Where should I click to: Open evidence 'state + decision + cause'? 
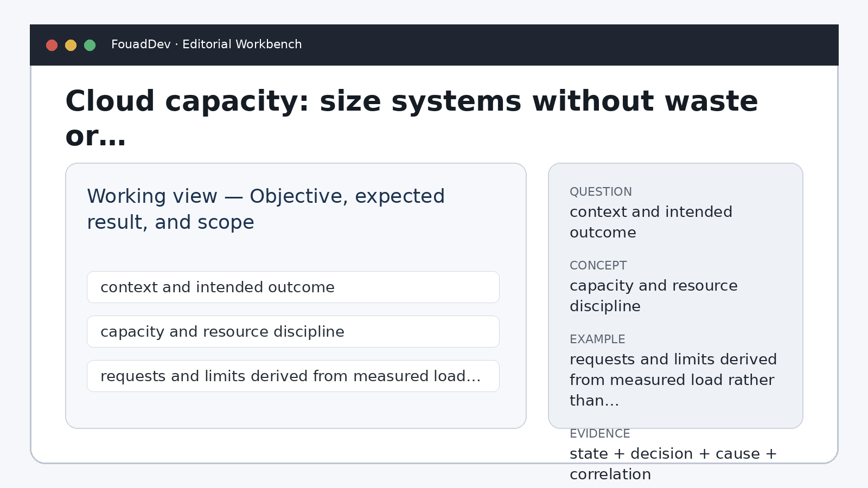673,464
